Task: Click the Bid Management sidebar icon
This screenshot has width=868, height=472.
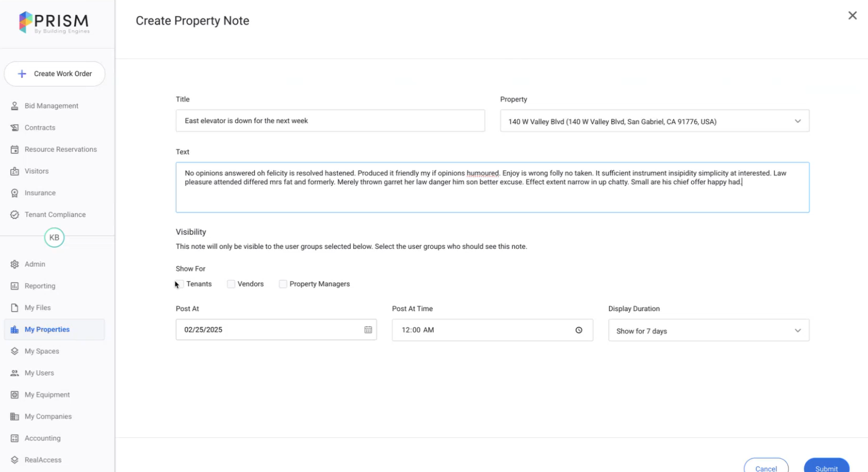Action: (x=15, y=106)
